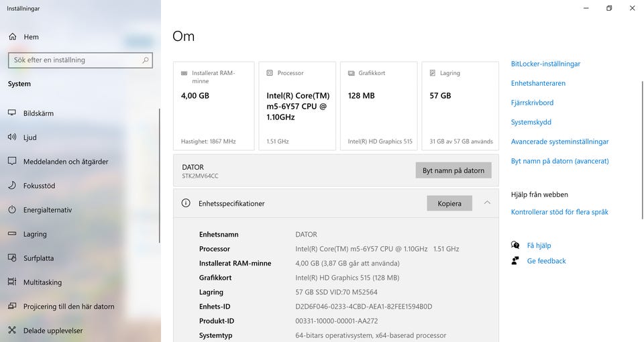Open Energialternativ power icon
This screenshot has width=644, height=342.
click(12, 210)
